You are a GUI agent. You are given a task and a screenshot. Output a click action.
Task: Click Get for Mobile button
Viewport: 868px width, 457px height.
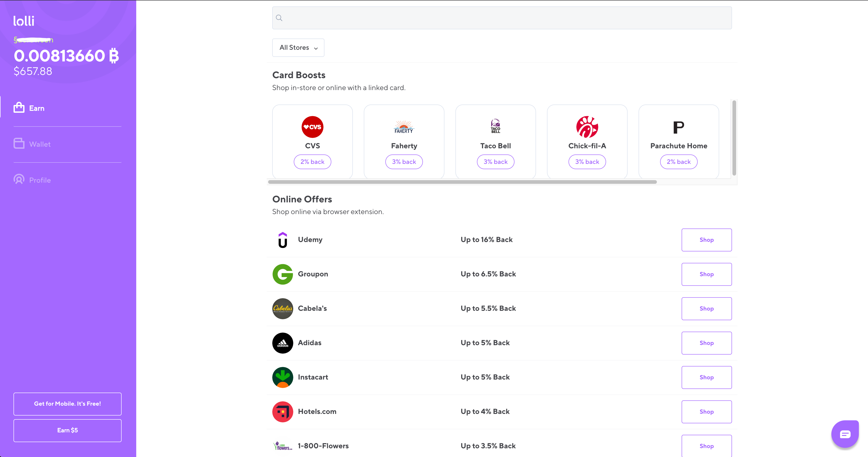[67, 404]
